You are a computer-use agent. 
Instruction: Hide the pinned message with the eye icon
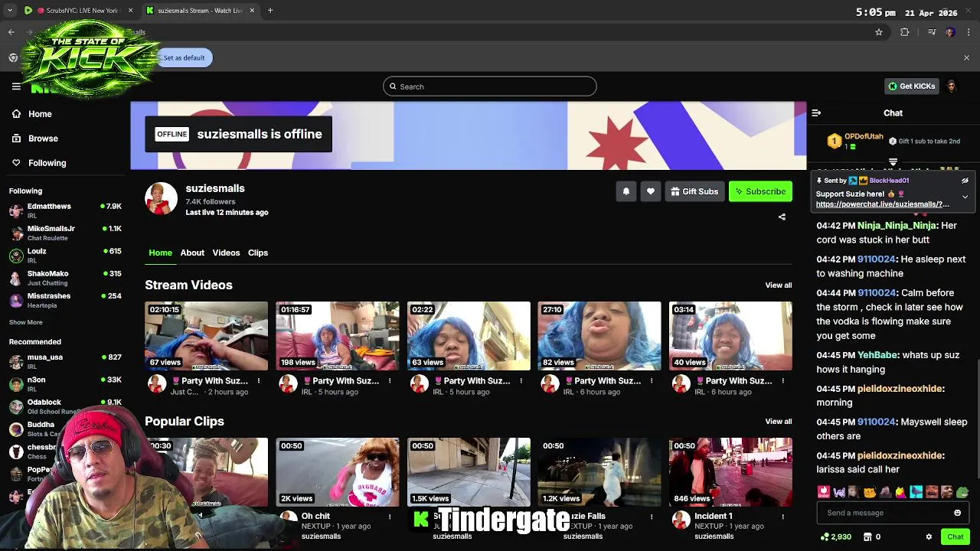(965, 181)
